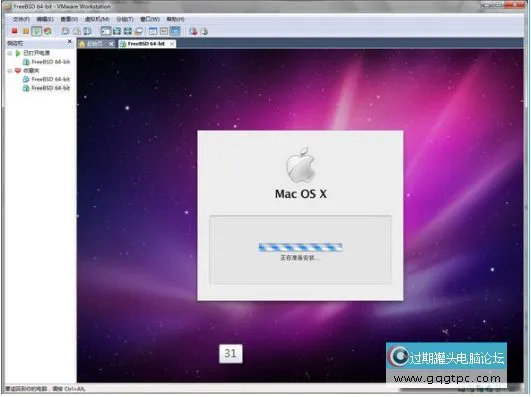This screenshot has width=531, height=397.
Task: Collapse the 已打开电源 tree group
Action: point(10,53)
